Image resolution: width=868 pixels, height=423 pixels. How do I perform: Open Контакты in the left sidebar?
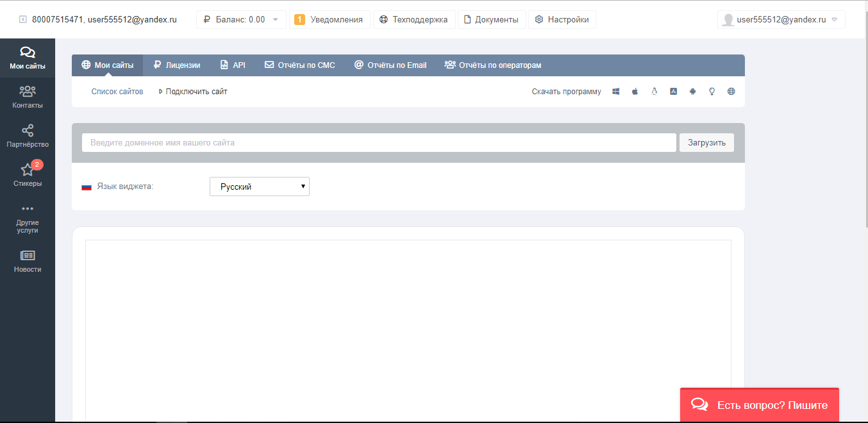pyautogui.click(x=28, y=97)
